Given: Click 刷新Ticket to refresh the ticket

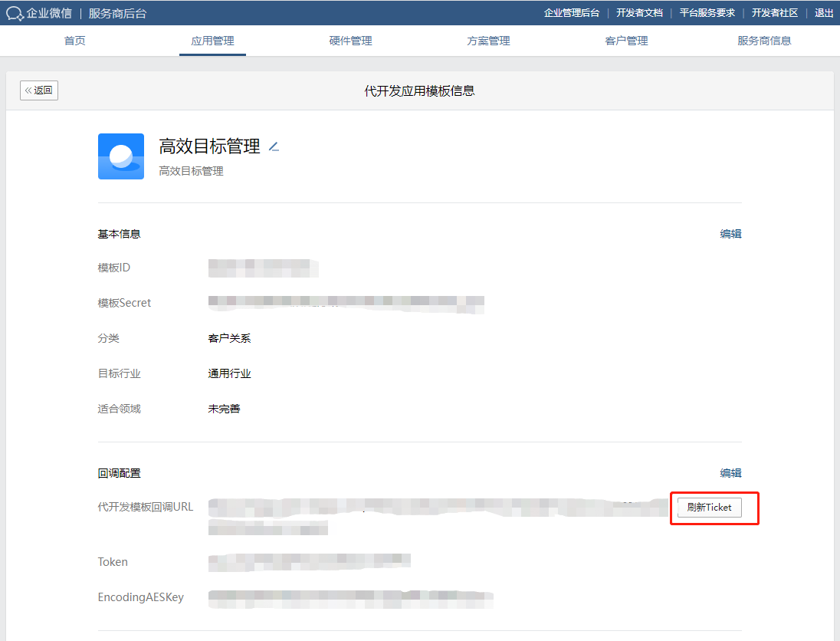Looking at the screenshot, I should click(708, 507).
